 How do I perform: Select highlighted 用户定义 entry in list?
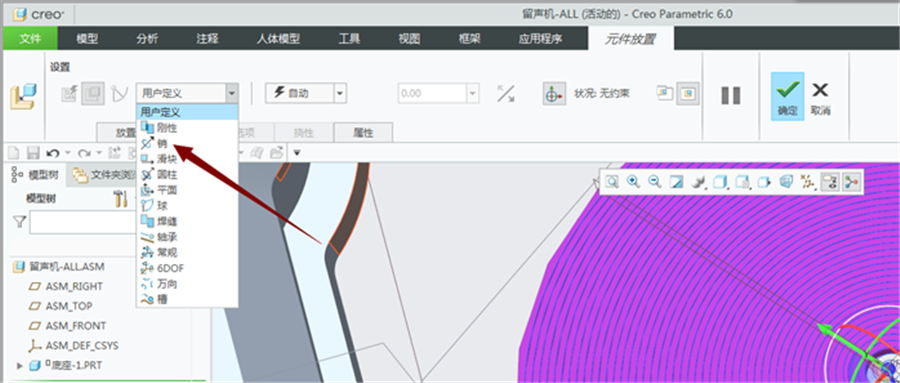[187, 113]
